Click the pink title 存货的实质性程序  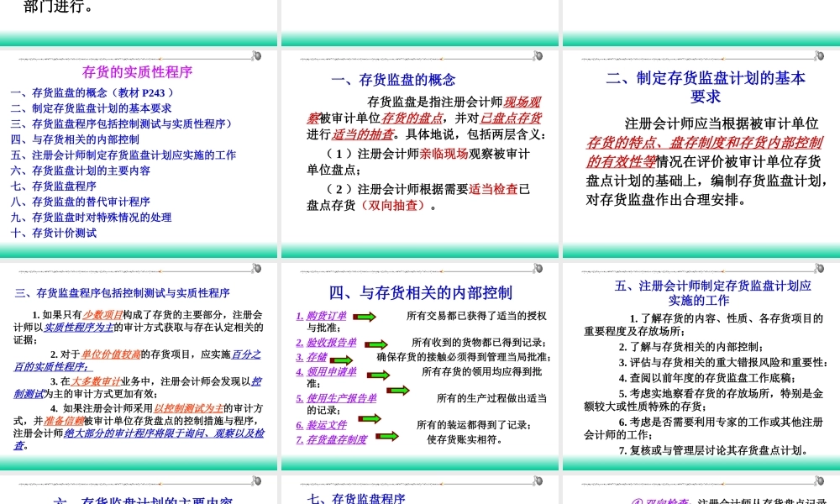coord(137,71)
